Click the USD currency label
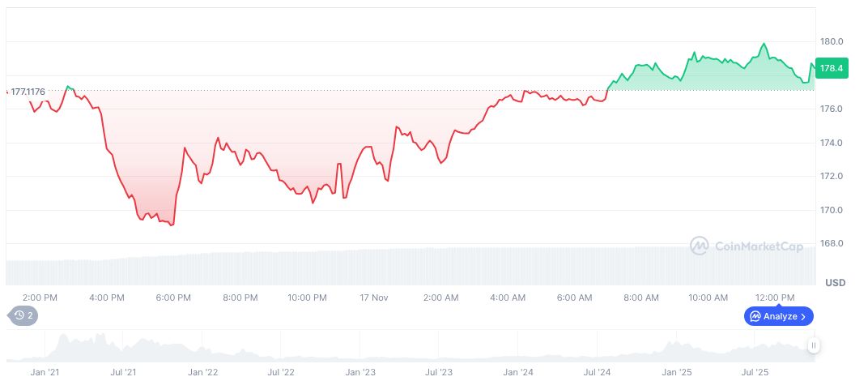This screenshot has width=868, height=381. 835,282
